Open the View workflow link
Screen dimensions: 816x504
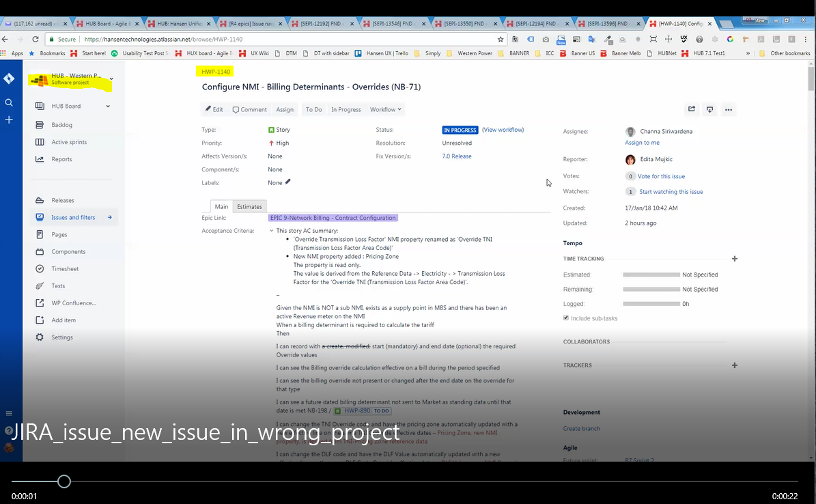[x=503, y=130]
